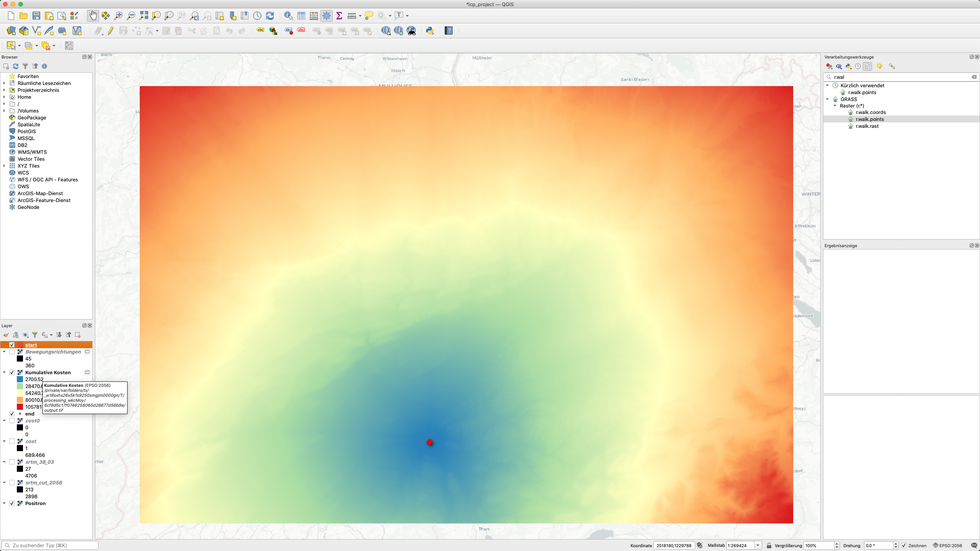Select the r.walk.rast algorithm
This screenshot has height=551, width=980.
click(867, 126)
